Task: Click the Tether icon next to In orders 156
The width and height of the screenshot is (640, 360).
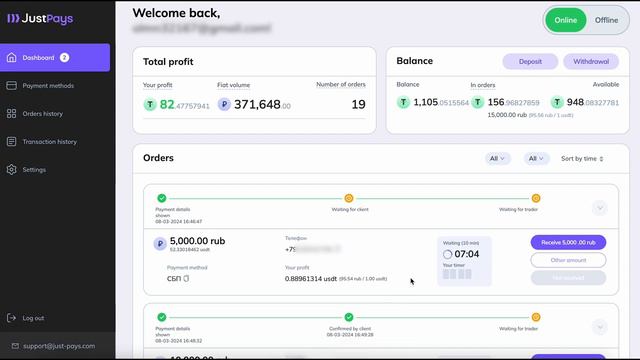Action: point(478,102)
